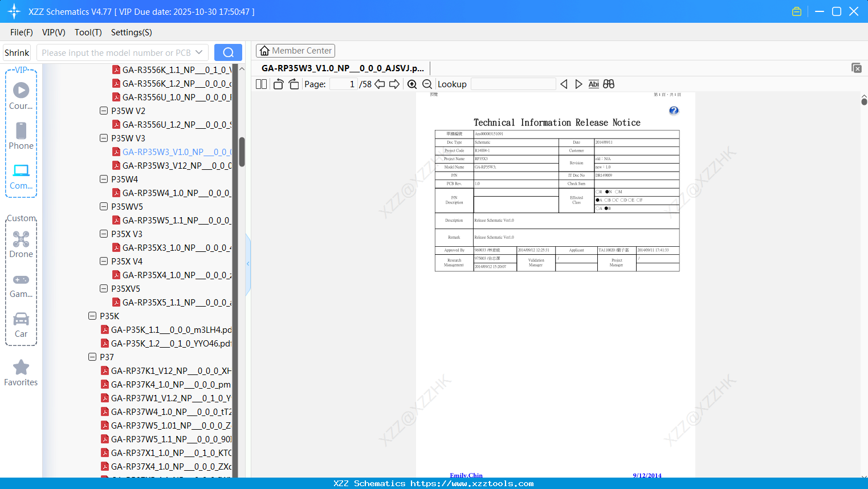
Task: Collapse the P35W V3 tree node
Action: point(104,138)
